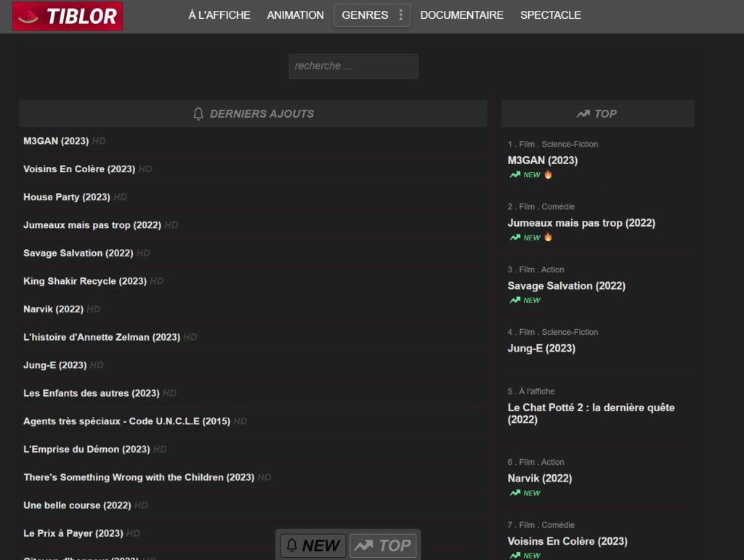Viewport: 744px width, 560px height.
Task: Select Jung-E (2023) in the TOP ranking
Action: point(541,349)
